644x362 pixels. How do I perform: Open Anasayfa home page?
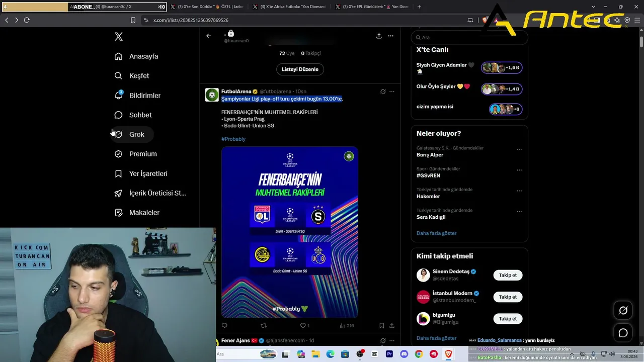136,56
